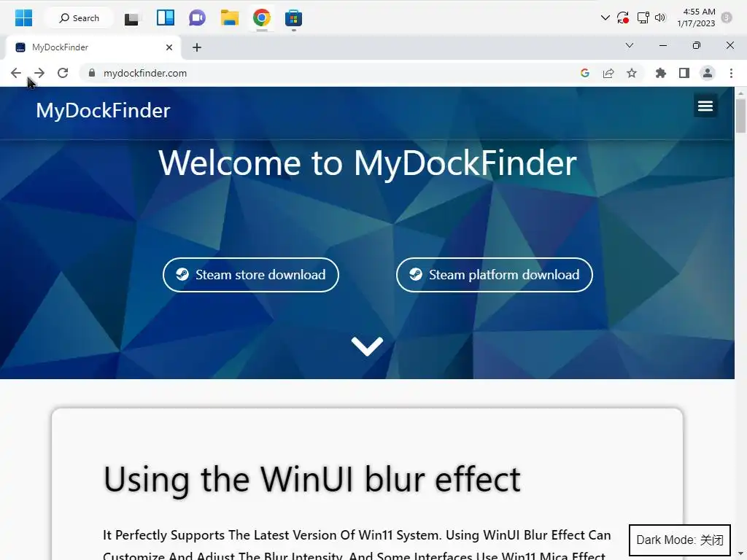Expand hidden system tray icons
This screenshot has width=747, height=560.
tap(605, 18)
